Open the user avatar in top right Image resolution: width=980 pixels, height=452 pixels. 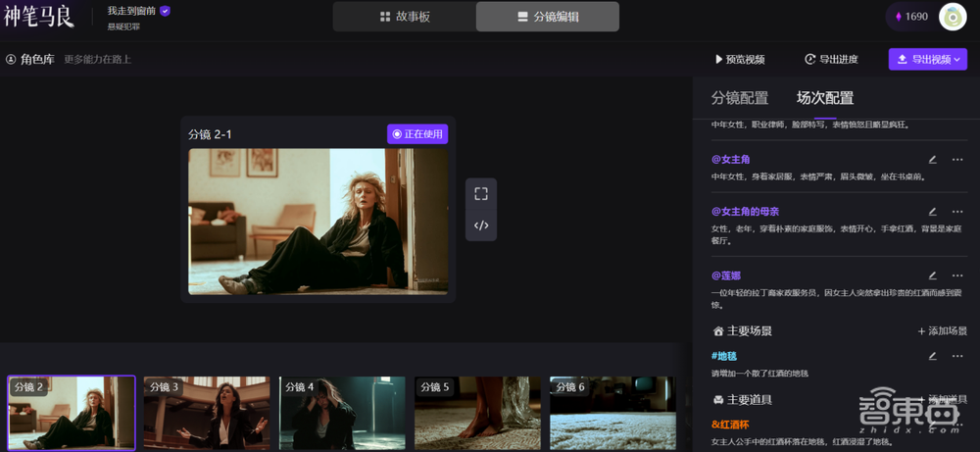(952, 17)
